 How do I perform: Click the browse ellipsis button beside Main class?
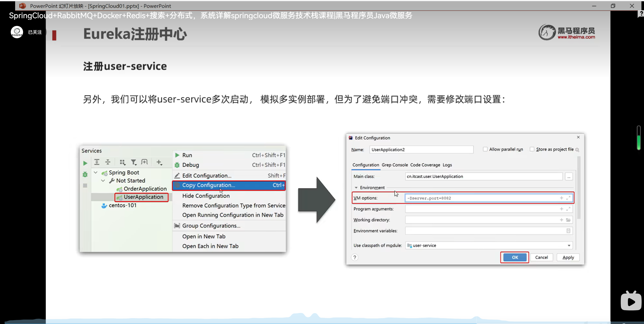(x=569, y=177)
